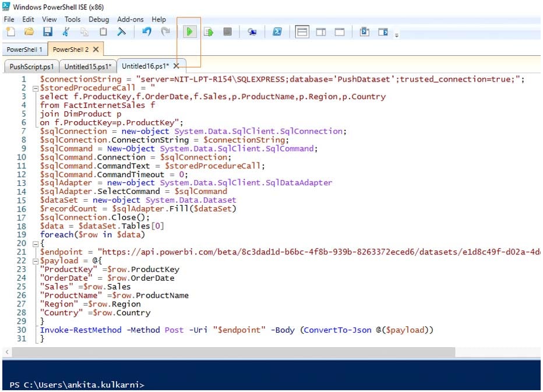Click the System.Data.Dataset type on line 15
Screen dimensions: 543x392
click(x=191, y=200)
